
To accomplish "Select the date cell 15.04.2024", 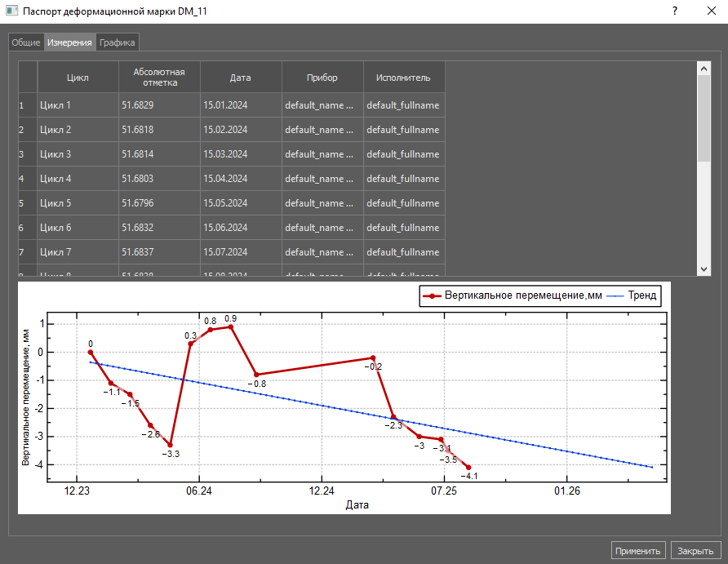I will click(x=241, y=179).
